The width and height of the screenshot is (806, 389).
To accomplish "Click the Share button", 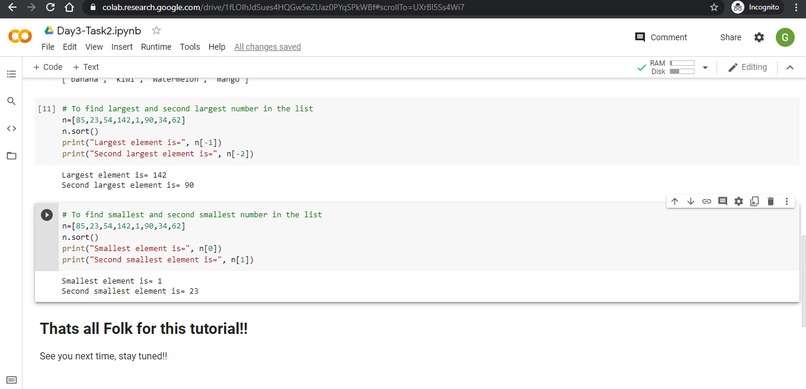I will 730,37.
